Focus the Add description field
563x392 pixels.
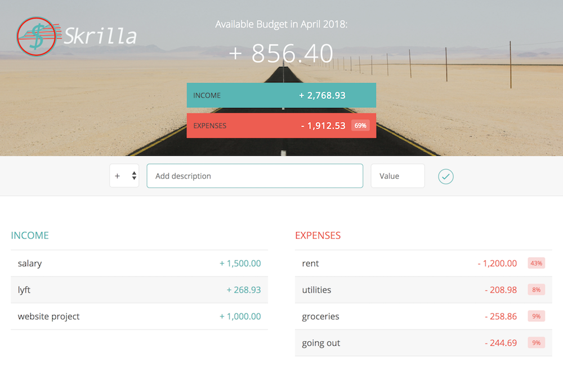point(255,175)
